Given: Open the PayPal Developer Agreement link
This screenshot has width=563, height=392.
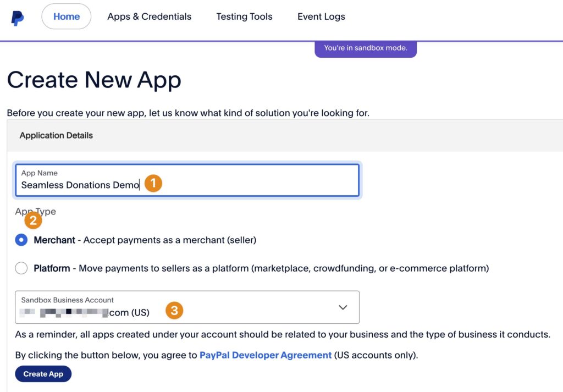Looking at the screenshot, I should tap(266, 355).
